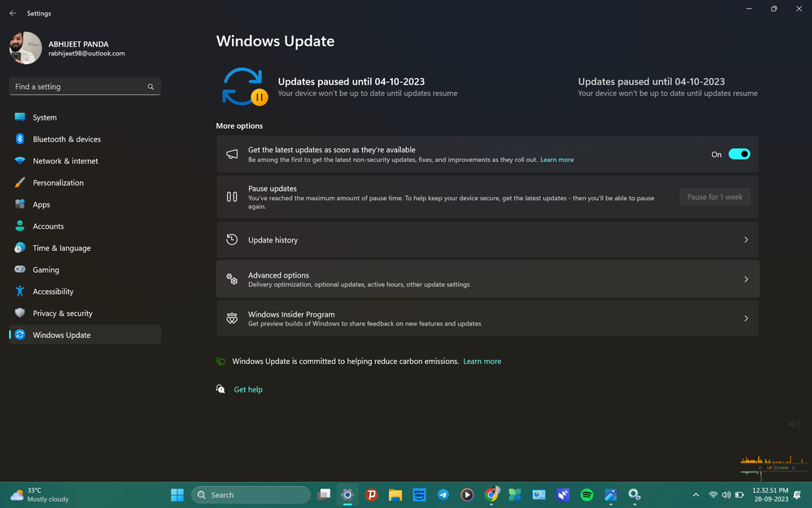Click the notification bell icon
Image resolution: width=812 pixels, height=508 pixels.
pos(797,495)
